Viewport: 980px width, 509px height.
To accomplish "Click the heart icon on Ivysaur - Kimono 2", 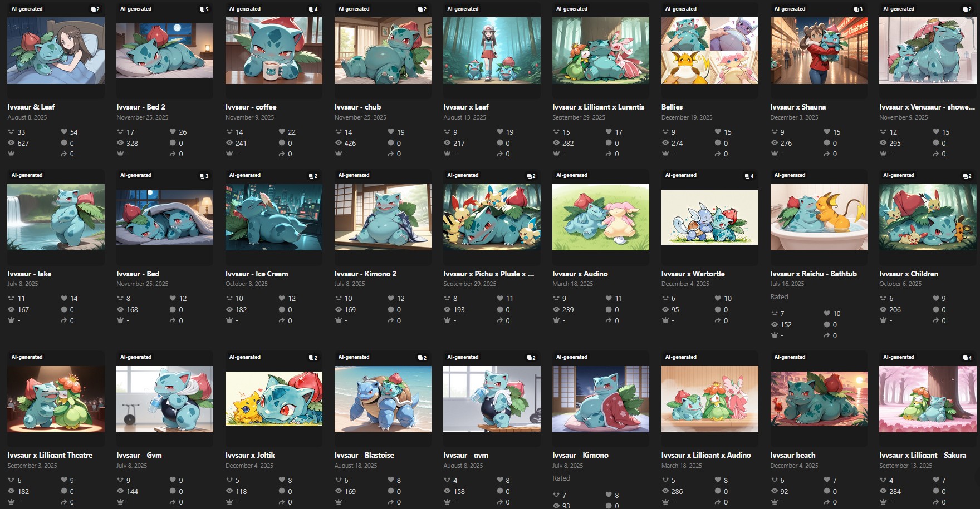I will point(391,298).
